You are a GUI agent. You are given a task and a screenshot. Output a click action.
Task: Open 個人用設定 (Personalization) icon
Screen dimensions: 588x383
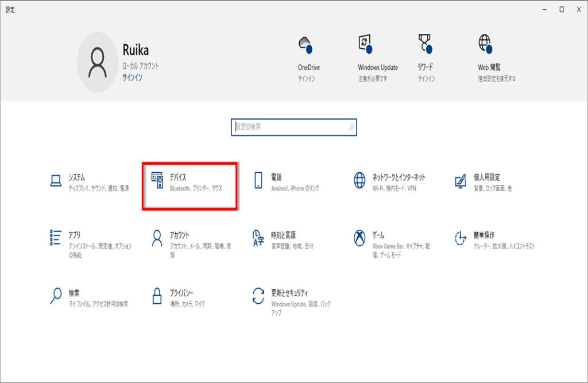point(460,181)
